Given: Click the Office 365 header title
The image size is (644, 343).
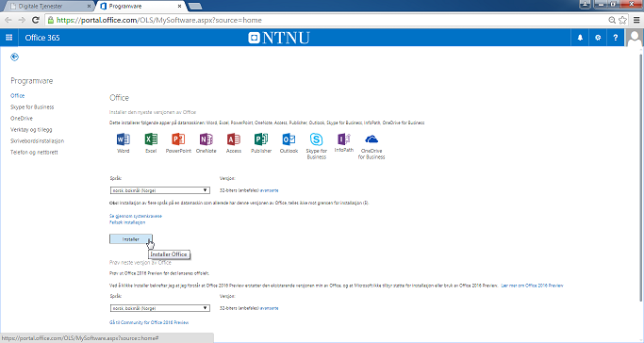Looking at the screenshot, I should pyautogui.click(x=42, y=38).
